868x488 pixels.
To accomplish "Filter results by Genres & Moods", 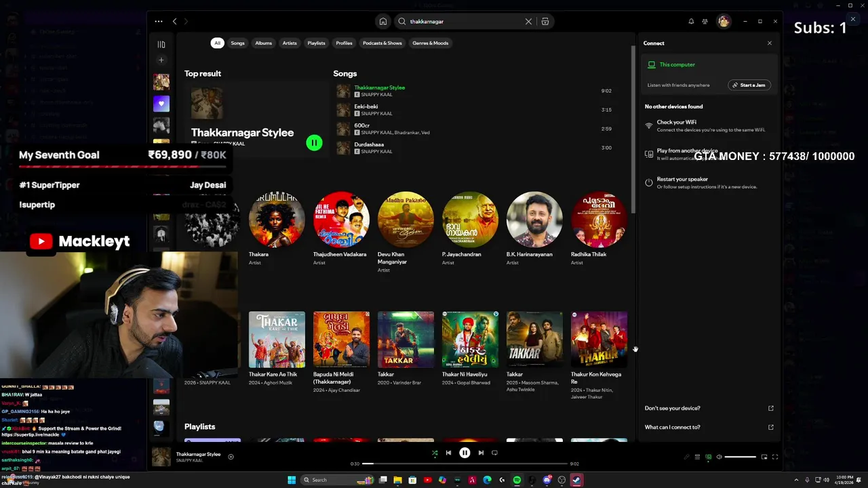I will click(x=431, y=43).
